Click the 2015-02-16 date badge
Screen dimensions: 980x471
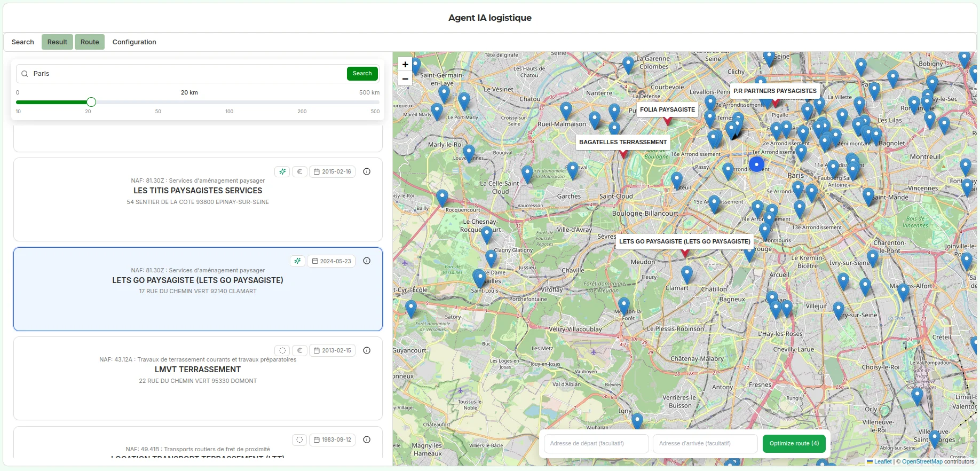pyautogui.click(x=333, y=172)
